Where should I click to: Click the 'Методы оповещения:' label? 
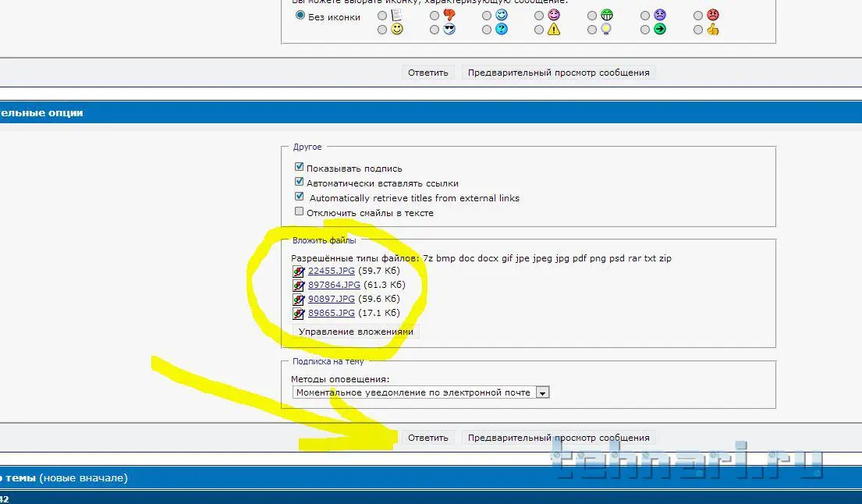[x=340, y=379]
